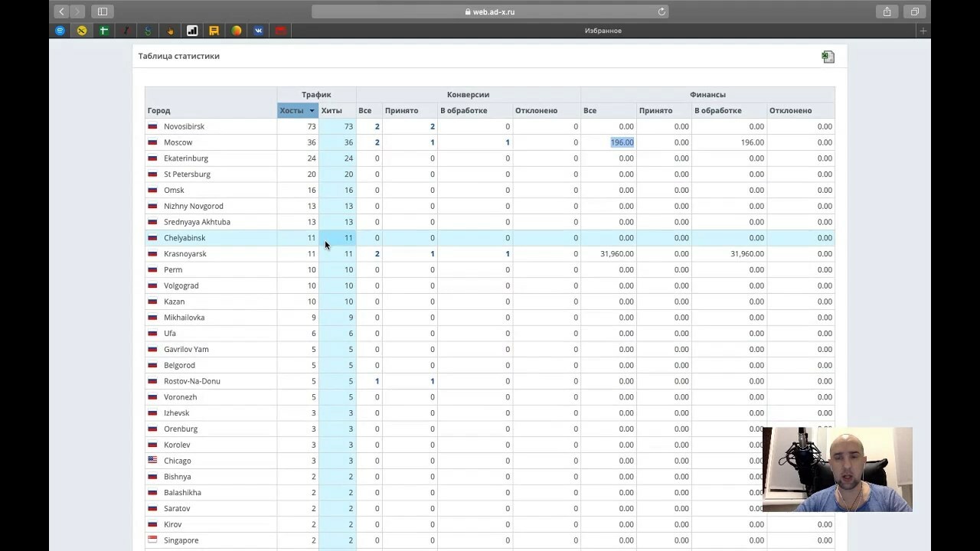This screenshot has height=551, width=980.
Task: Open Rostov-Na-Donu accepted conversions count
Action: (432, 381)
